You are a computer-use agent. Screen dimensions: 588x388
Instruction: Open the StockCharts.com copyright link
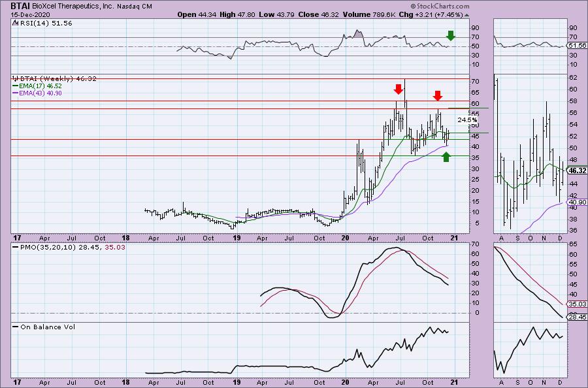[x=440, y=6]
